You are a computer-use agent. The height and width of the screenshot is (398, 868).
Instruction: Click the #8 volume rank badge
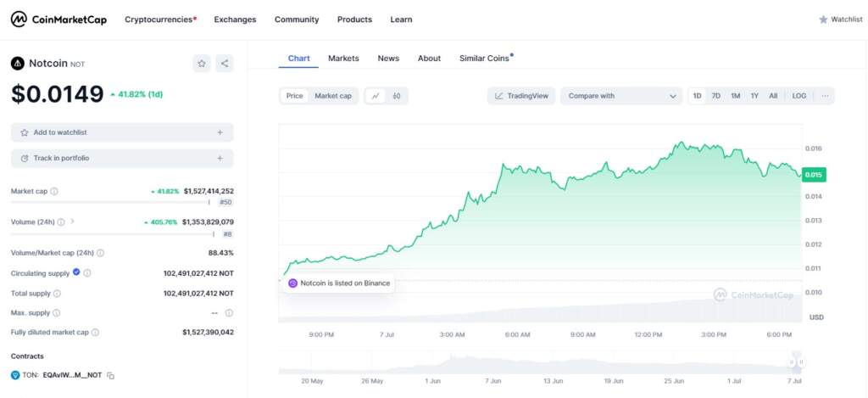(x=227, y=234)
